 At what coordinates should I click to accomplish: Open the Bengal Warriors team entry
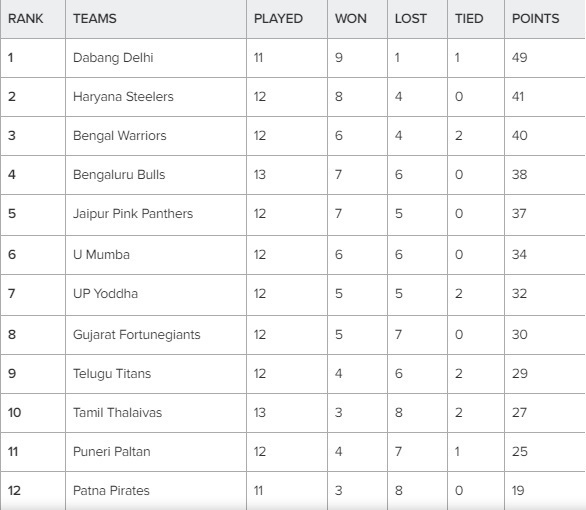click(120, 136)
